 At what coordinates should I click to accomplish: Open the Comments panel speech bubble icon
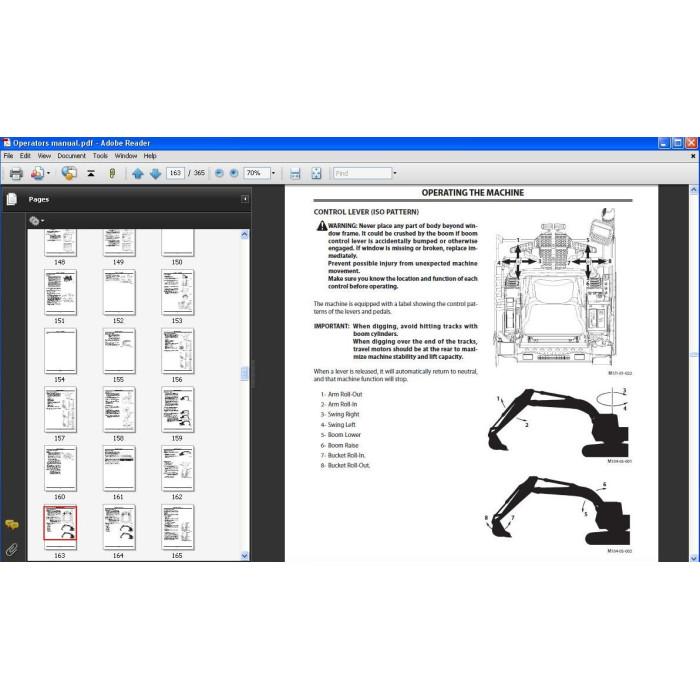click(12, 525)
